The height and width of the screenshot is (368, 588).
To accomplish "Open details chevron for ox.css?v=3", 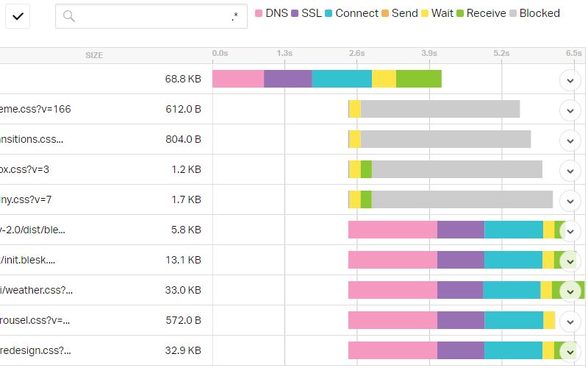I will coord(570,170).
